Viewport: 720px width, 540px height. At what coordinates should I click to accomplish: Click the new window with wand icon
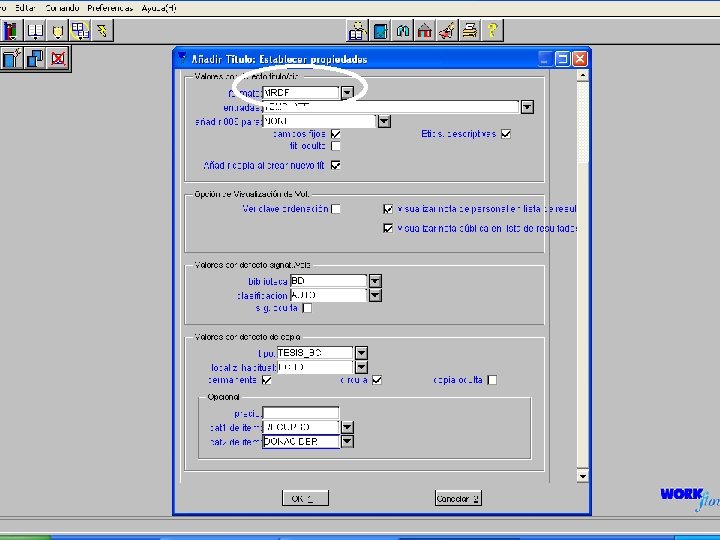[x=11, y=58]
